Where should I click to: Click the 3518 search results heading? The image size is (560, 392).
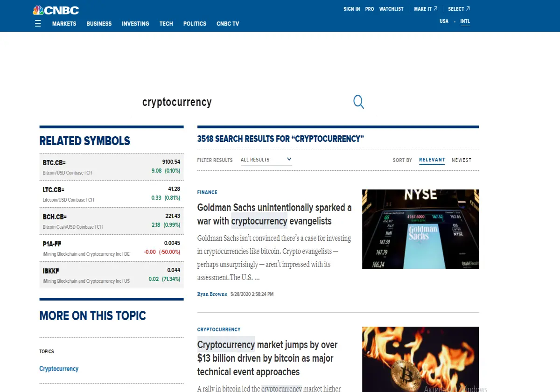pos(280,139)
